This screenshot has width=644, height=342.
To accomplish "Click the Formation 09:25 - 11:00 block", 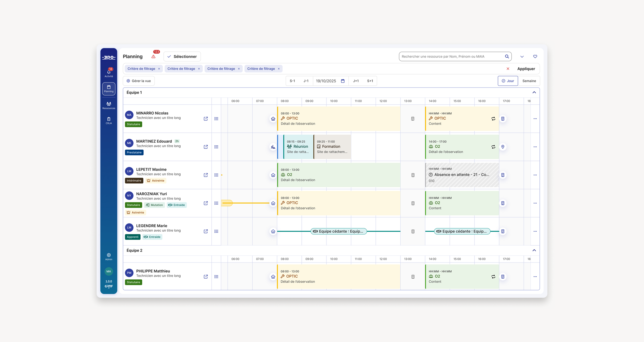I will point(332,147).
